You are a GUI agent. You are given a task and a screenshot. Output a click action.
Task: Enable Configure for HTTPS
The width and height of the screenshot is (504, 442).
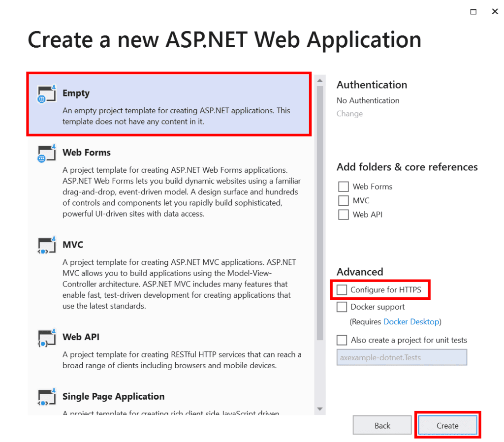342,290
